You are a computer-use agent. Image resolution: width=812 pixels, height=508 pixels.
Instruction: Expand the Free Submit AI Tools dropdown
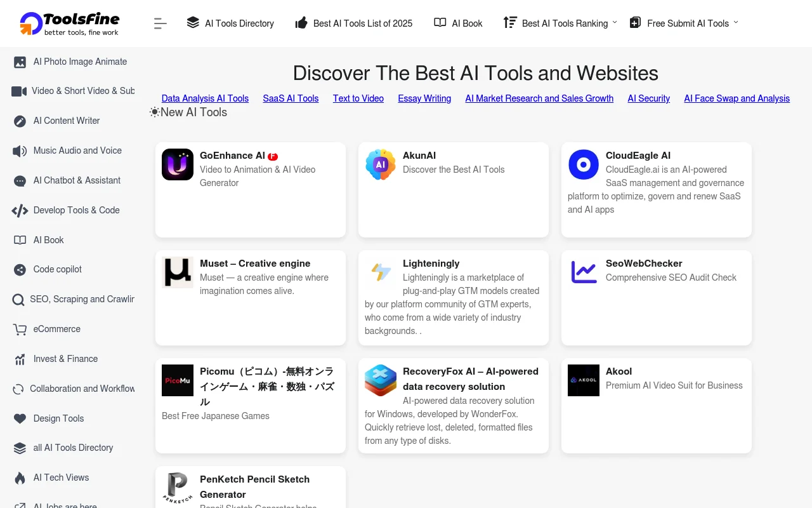click(x=684, y=23)
